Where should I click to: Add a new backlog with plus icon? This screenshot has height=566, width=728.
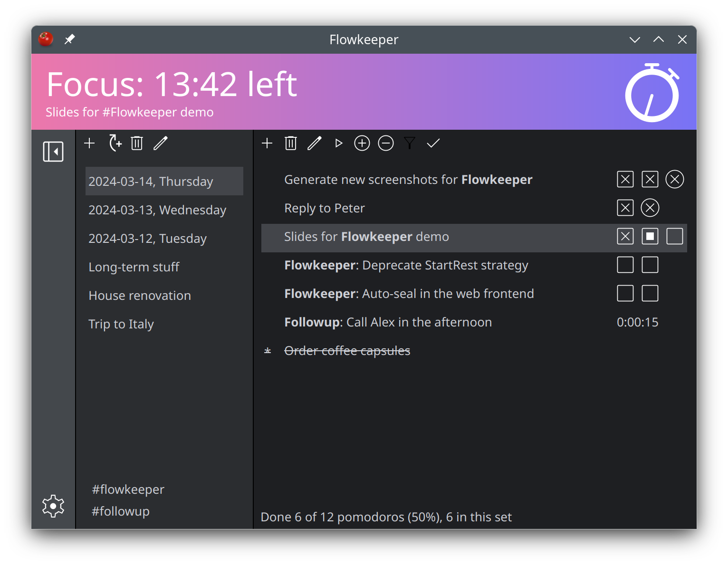tap(89, 143)
